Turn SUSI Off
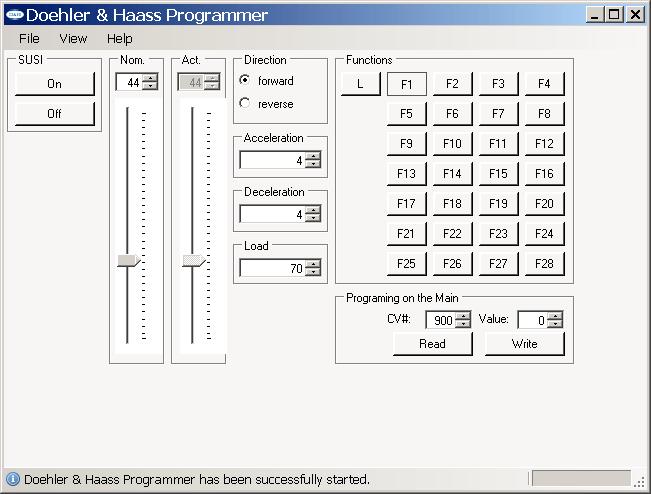This screenshot has width=651, height=494. coord(54,114)
